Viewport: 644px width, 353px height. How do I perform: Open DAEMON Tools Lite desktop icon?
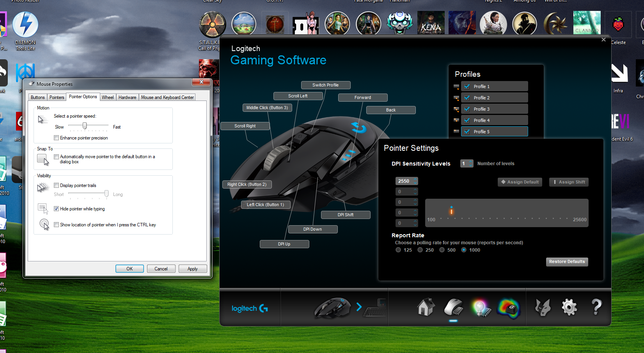pyautogui.click(x=25, y=31)
